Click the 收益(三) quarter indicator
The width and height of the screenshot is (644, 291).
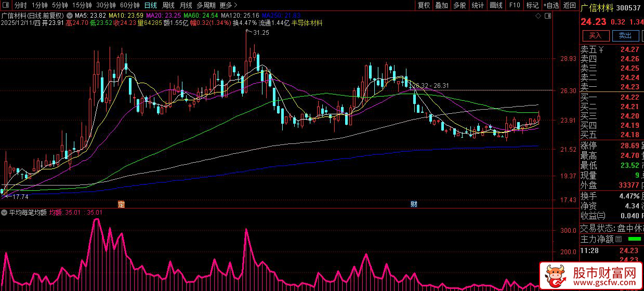coord(593,216)
